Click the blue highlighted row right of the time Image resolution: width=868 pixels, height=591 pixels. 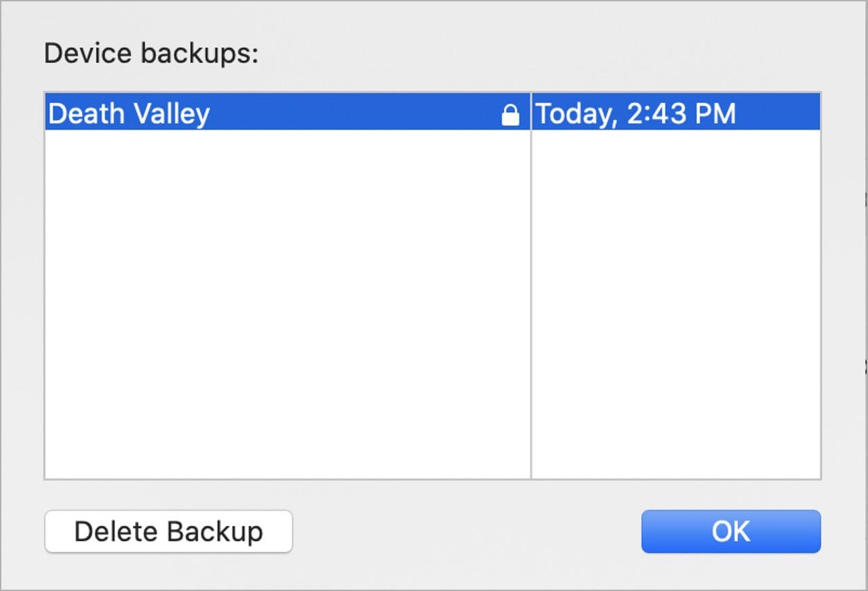(x=780, y=113)
